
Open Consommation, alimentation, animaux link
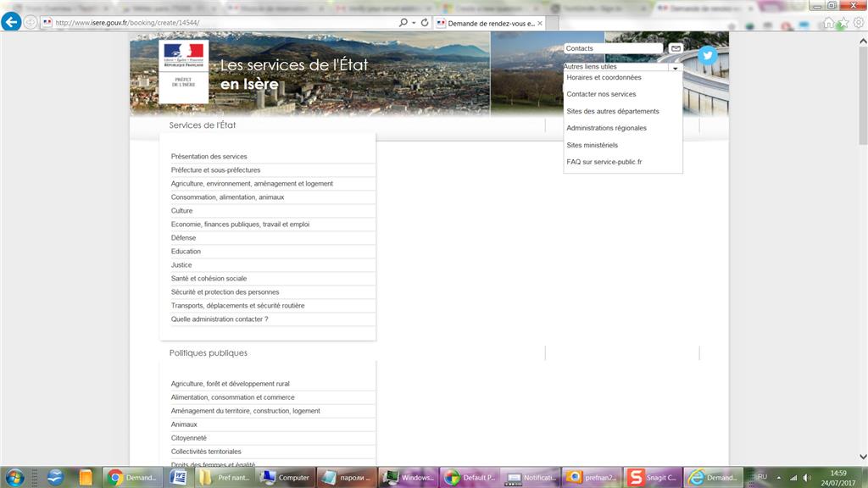click(227, 197)
